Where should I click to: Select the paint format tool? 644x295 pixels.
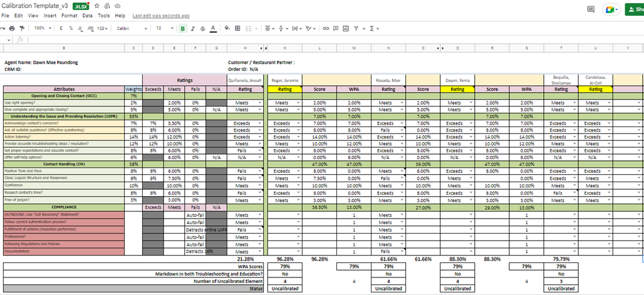point(22,28)
